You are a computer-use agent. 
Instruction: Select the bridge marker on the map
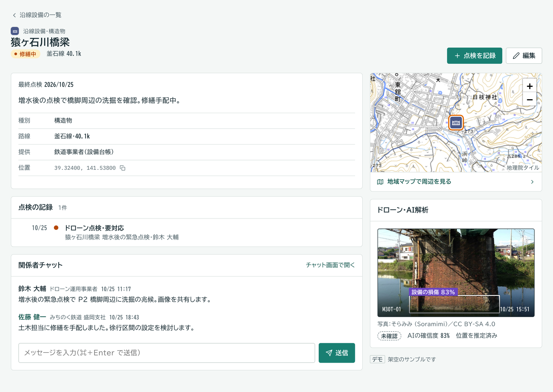[x=456, y=122]
